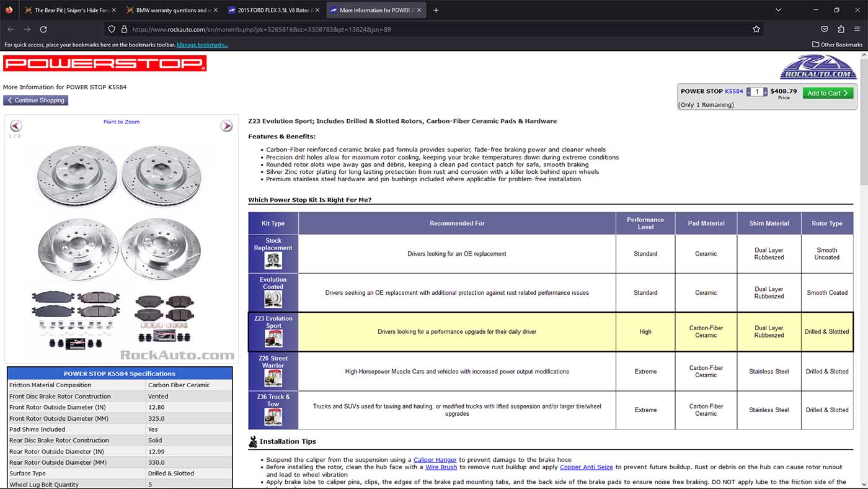
Task: Close the Bear Pit Sniper's Hide tab
Action: (114, 10)
